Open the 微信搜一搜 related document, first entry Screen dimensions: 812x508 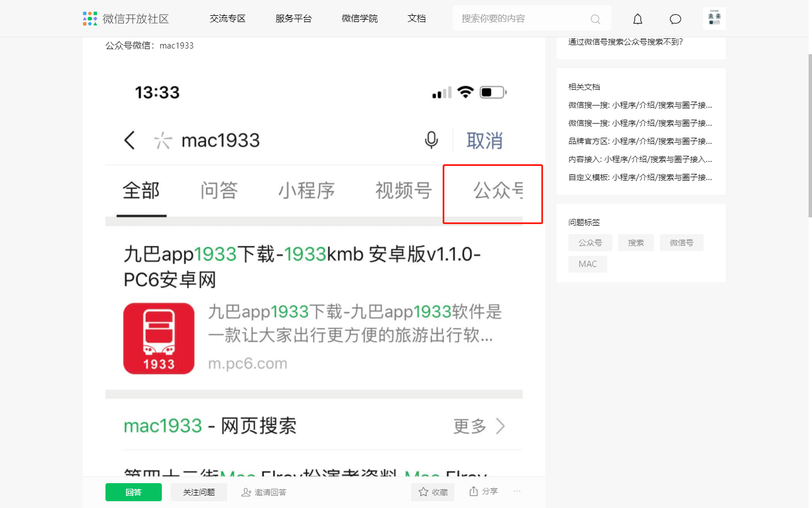tap(640, 105)
